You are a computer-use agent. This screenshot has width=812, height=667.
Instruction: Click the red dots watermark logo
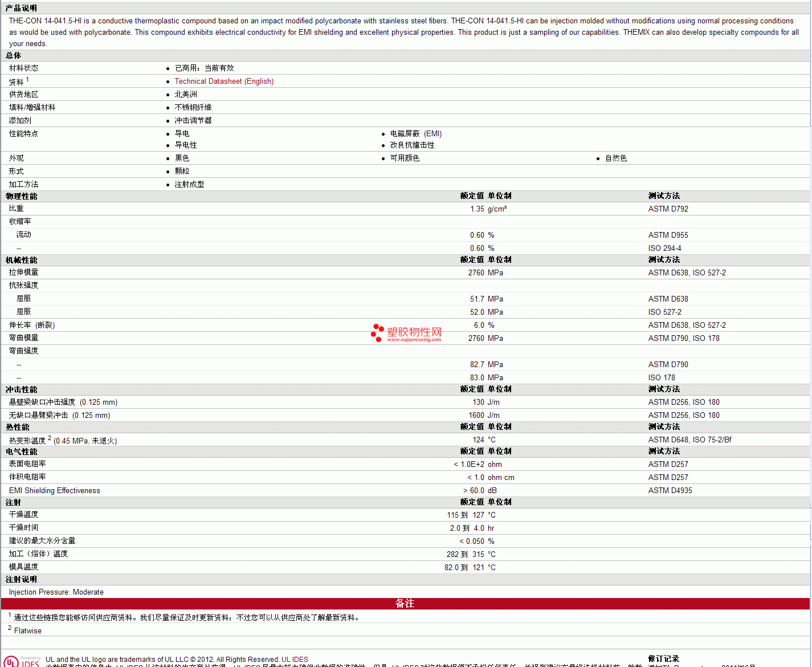[x=377, y=332]
